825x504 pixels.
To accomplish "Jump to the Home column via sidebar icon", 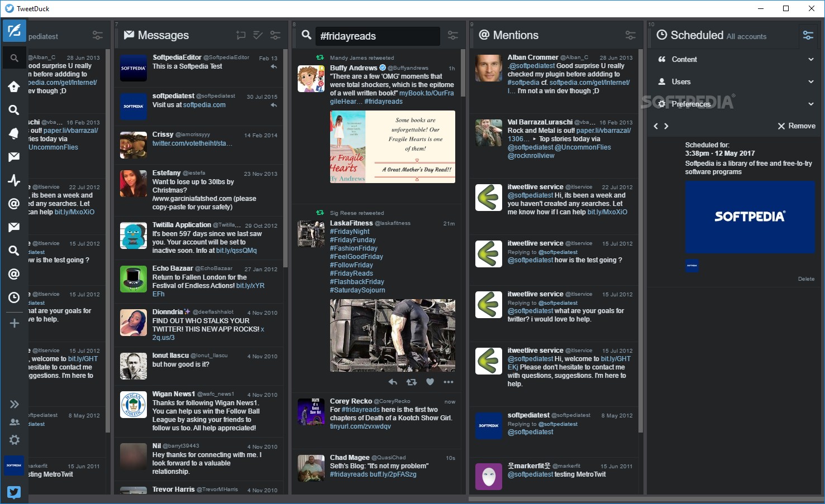I will tap(14, 87).
